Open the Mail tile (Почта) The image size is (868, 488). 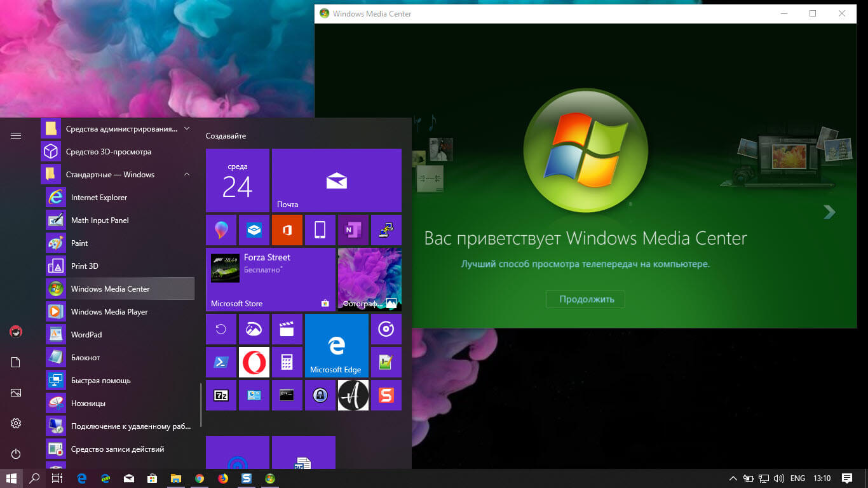pos(337,180)
